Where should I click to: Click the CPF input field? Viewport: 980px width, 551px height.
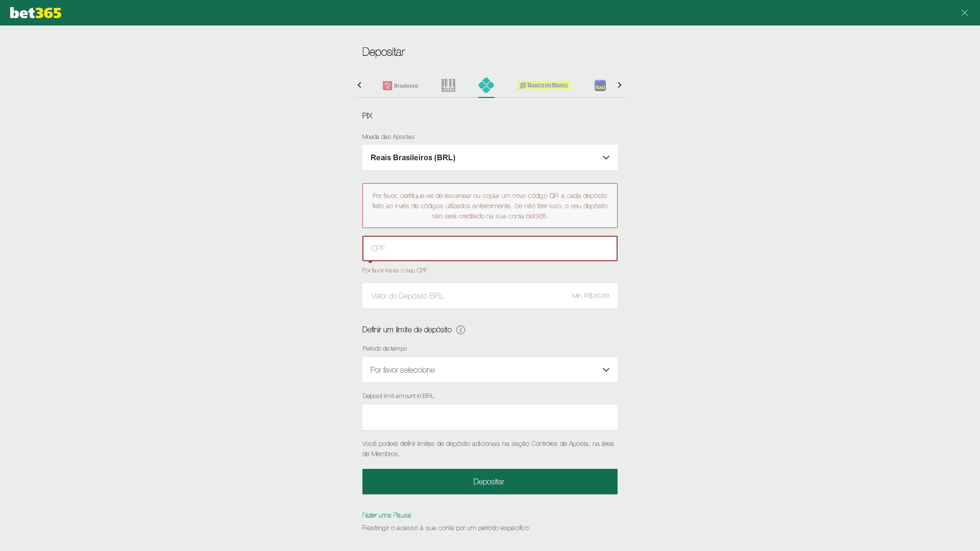pos(489,248)
